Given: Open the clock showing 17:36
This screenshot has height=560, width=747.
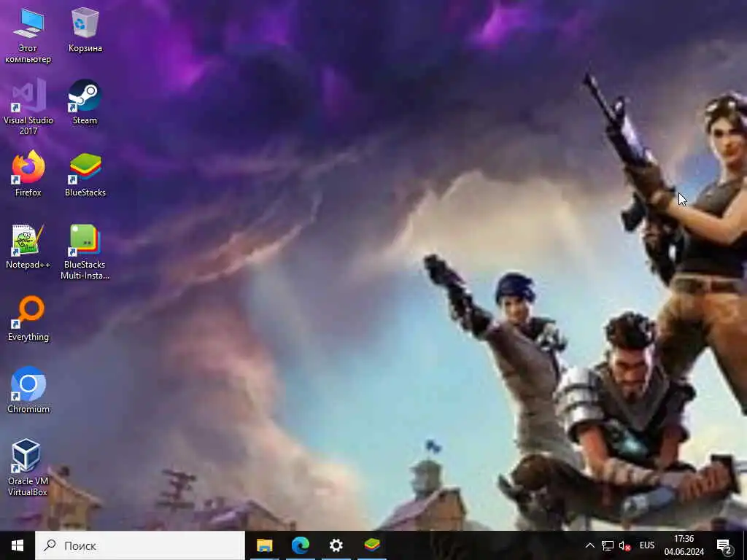Looking at the screenshot, I should (684, 545).
